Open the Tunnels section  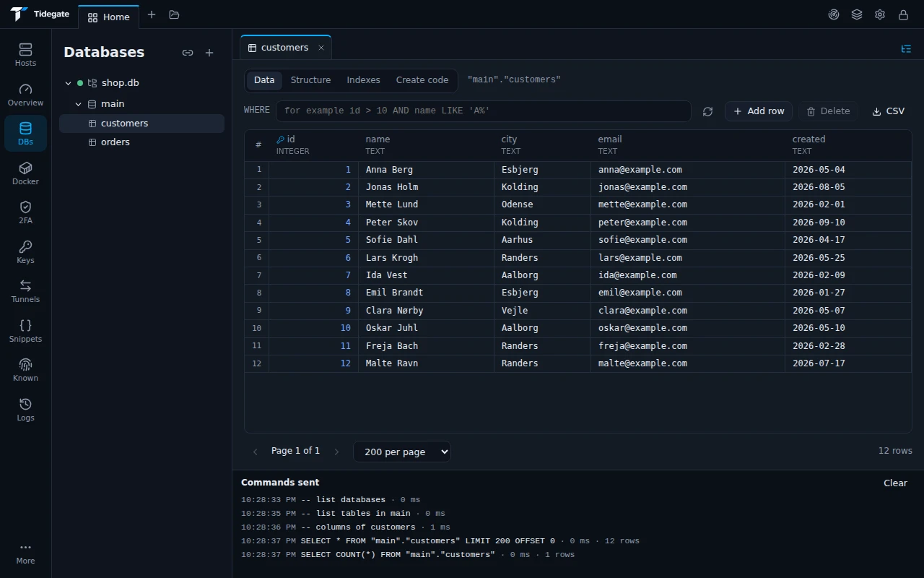[25, 291]
